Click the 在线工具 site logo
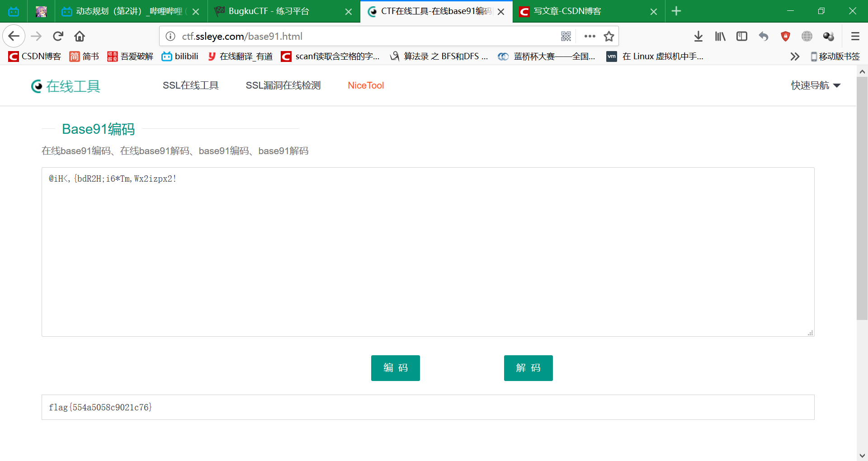 65,86
